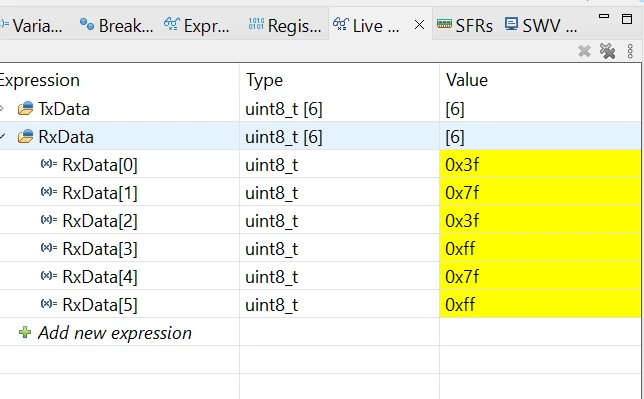
Task: Click the Registers binary icon
Action: pyautogui.click(x=256, y=24)
